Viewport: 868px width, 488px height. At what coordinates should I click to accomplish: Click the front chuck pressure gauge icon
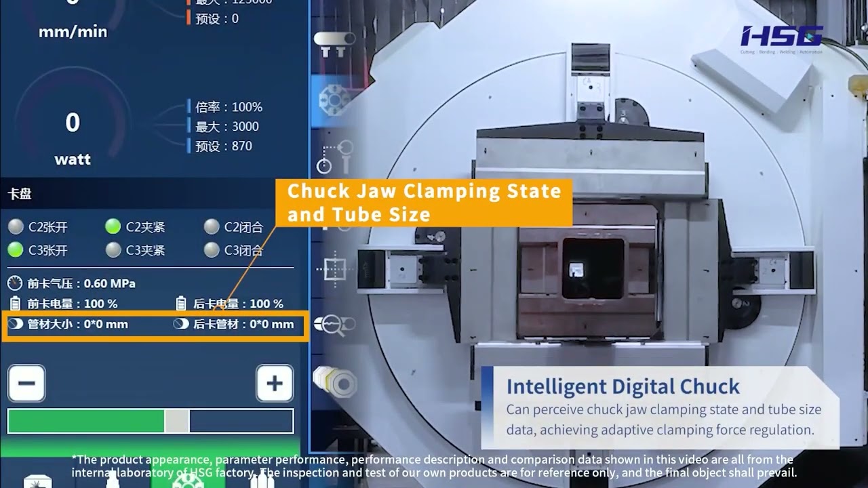pos(15,283)
